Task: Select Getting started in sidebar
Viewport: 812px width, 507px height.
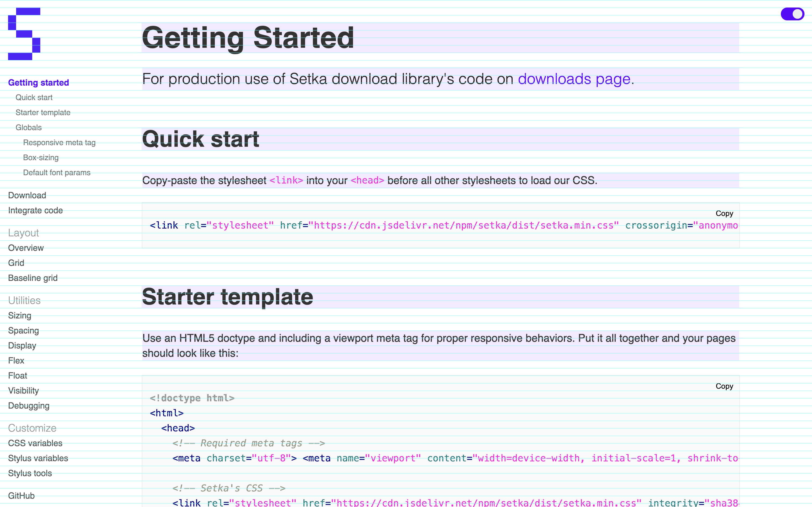Action: click(x=38, y=83)
